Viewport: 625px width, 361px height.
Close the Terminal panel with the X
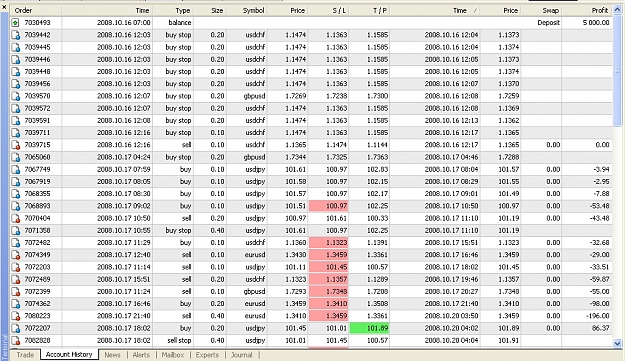[x=4, y=6]
